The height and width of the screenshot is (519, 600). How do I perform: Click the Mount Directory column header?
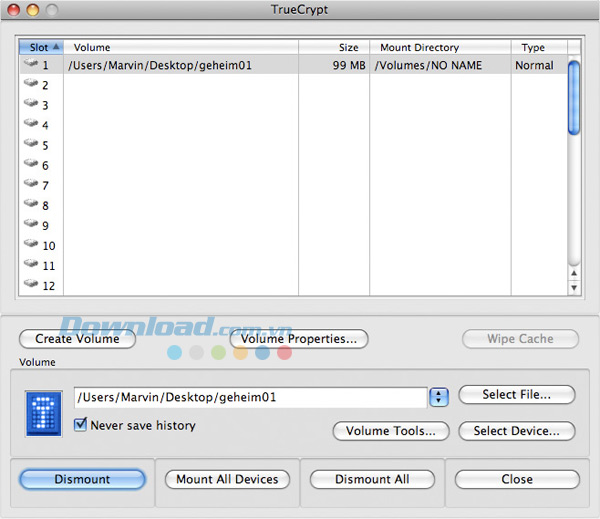(440, 47)
